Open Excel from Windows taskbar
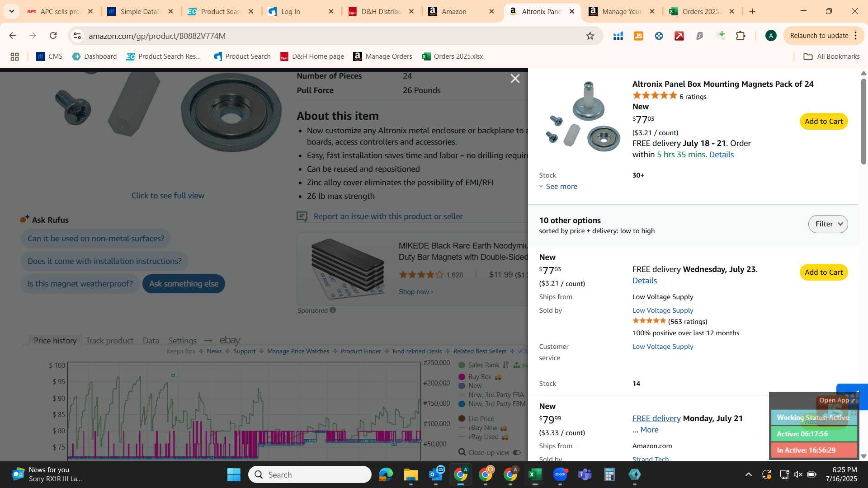 tap(535, 474)
